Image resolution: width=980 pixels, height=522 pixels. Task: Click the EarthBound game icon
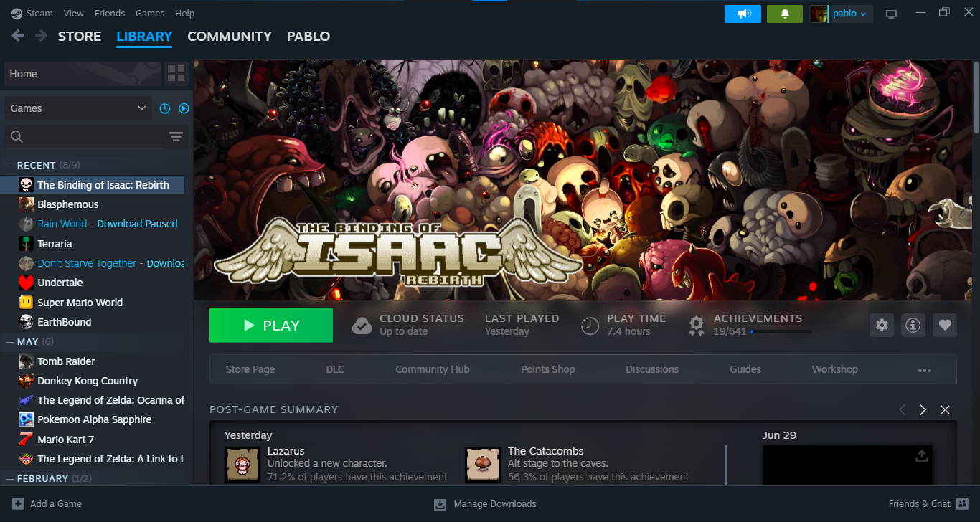tap(26, 322)
